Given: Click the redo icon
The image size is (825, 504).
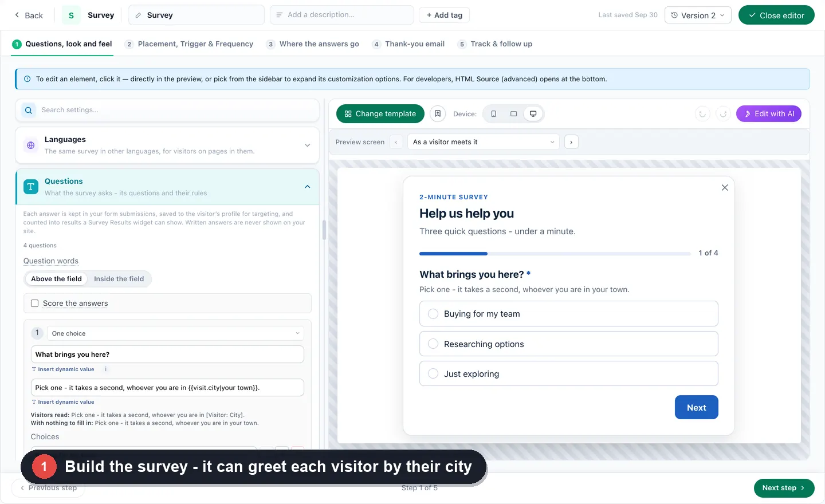Looking at the screenshot, I should pyautogui.click(x=724, y=114).
